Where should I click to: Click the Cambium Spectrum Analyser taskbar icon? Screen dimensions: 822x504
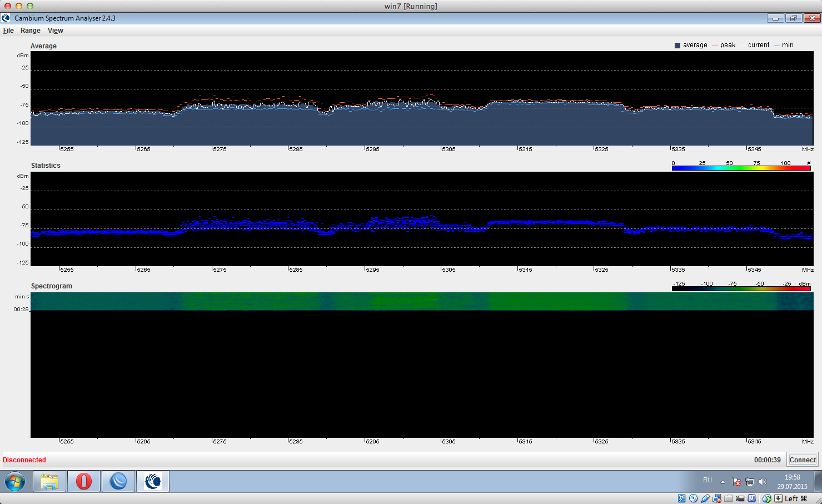click(153, 481)
